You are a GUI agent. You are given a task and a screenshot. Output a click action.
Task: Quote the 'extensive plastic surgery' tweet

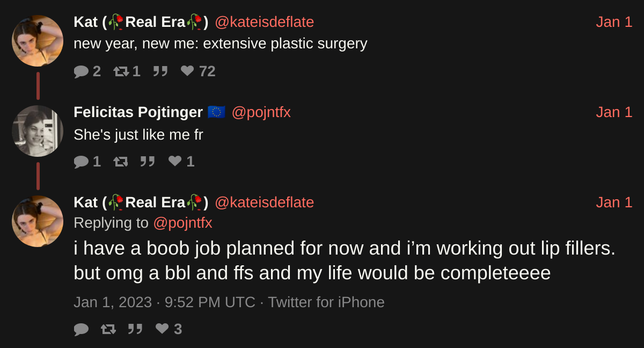click(x=160, y=71)
